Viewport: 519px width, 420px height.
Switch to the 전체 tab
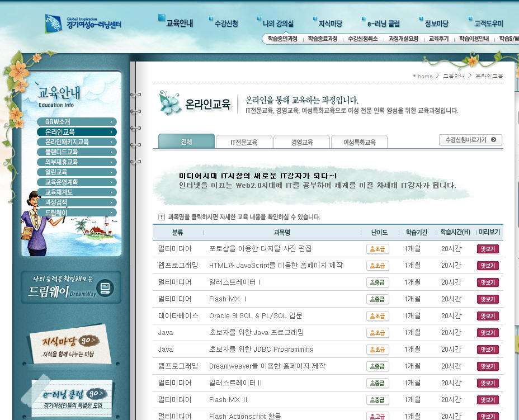point(186,141)
